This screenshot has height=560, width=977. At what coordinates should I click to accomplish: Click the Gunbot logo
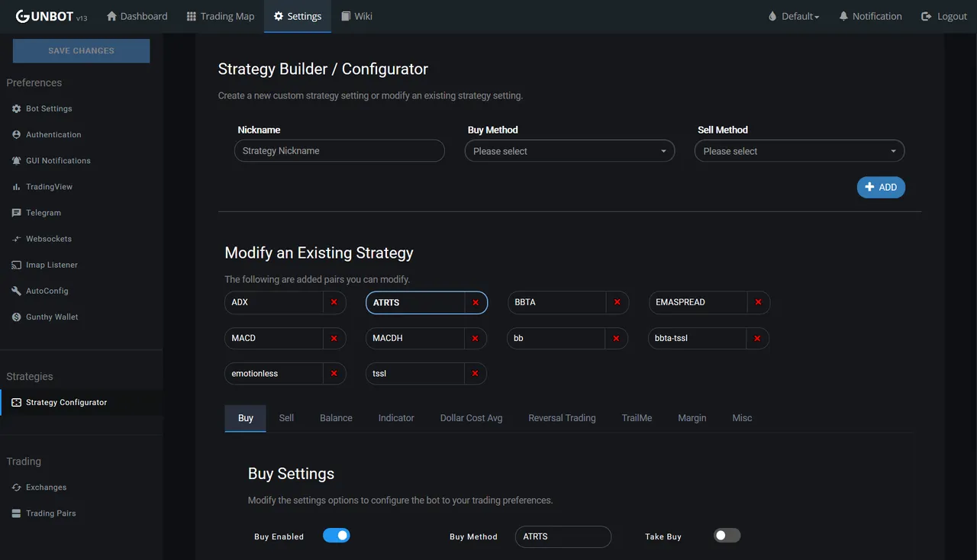click(51, 16)
